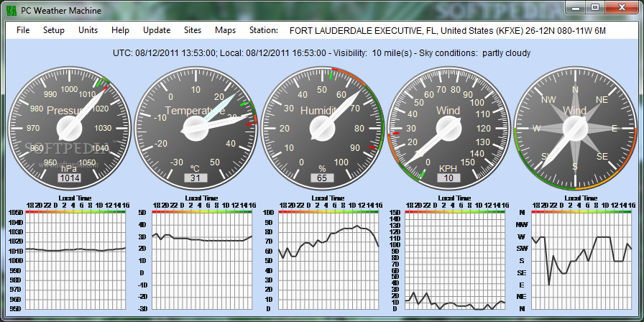Open the Setup menu

click(x=54, y=30)
